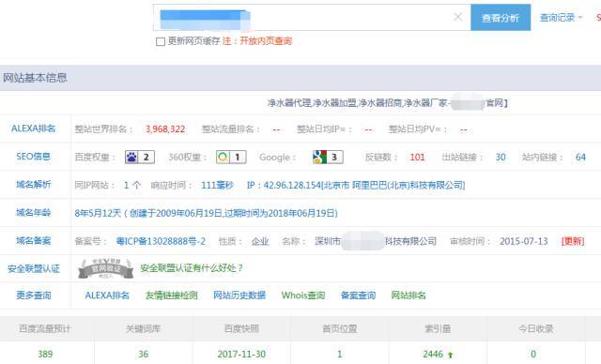Click the 出站链接 value 30
Image resolution: width=601 pixels, height=364 pixels.
point(501,158)
